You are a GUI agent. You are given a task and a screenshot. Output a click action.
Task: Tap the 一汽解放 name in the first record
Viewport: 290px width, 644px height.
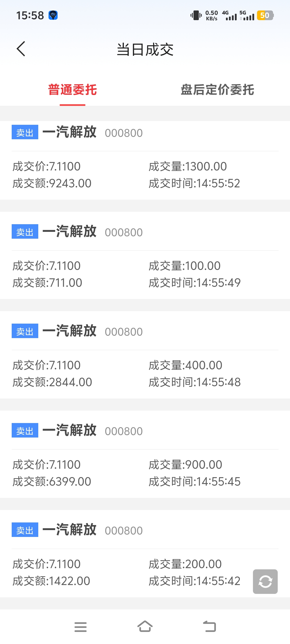(x=69, y=132)
